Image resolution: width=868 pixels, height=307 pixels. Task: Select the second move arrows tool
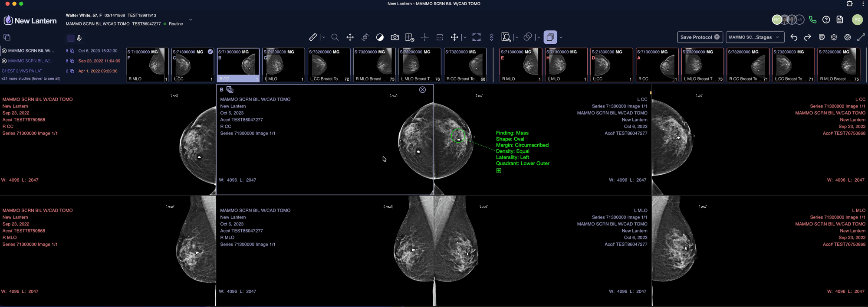pyautogui.click(x=454, y=37)
